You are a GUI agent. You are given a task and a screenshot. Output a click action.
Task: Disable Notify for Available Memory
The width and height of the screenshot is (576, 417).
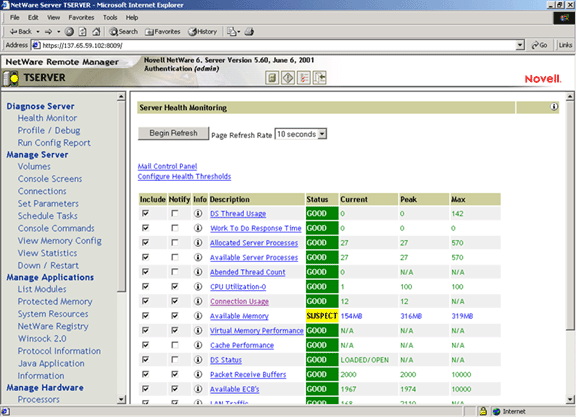175,315
